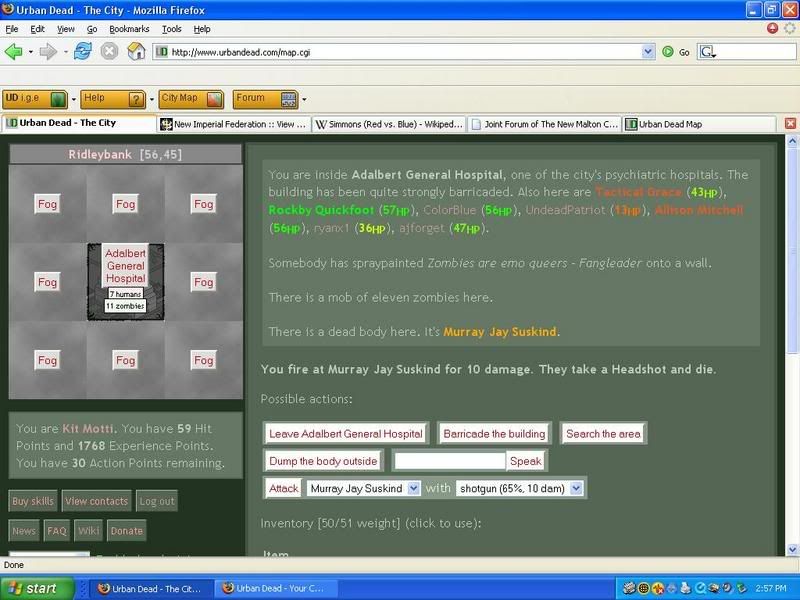
Task: Click the Tactical Grace player link
Action: (638, 192)
